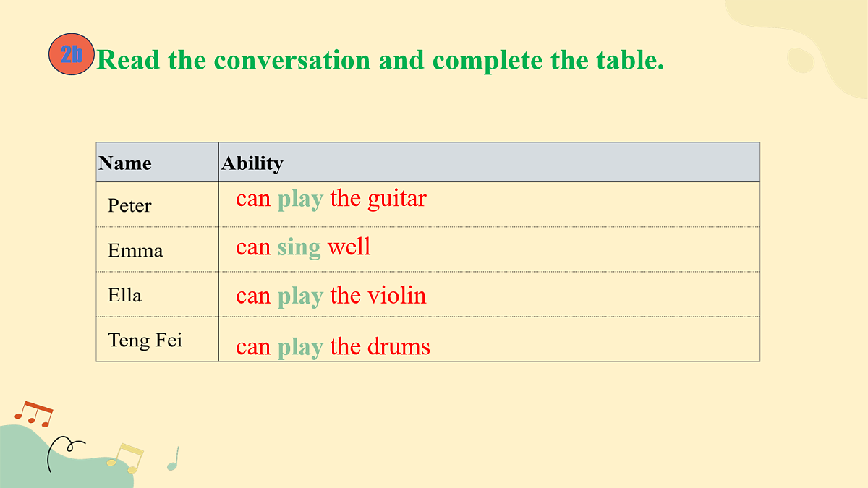The image size is (868, 488).
Task: Click the small green single note icon
Action: (173, 458)
